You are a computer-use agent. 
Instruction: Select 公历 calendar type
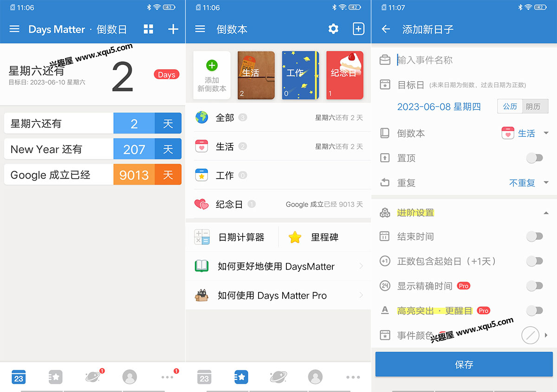click(x=510, y=106)
